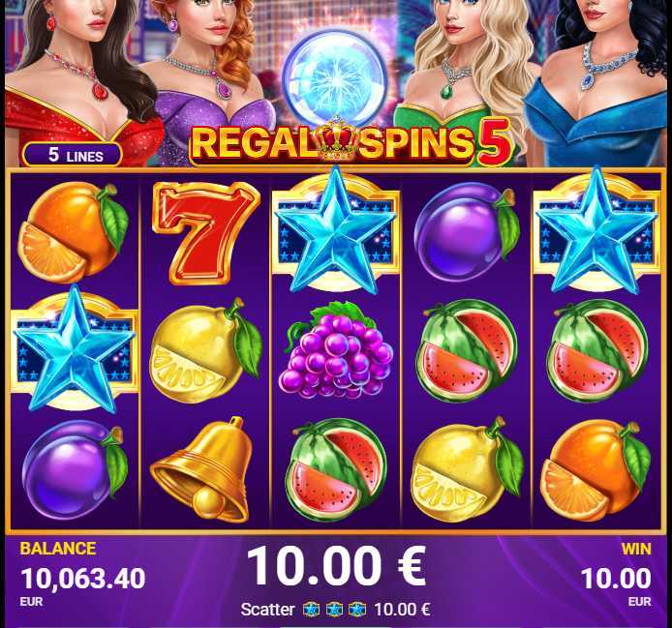Click the blue star in the middle reel

(x=336, y=230)
